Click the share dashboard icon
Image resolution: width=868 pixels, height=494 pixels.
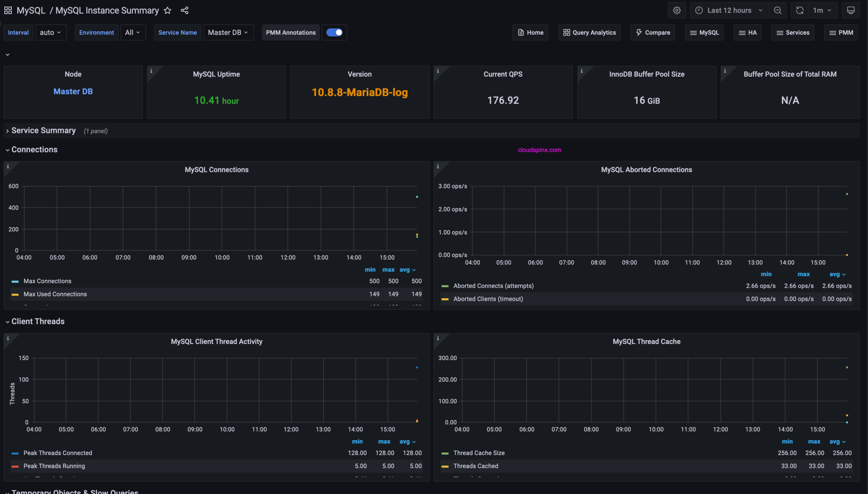click(x=184, y=10)
